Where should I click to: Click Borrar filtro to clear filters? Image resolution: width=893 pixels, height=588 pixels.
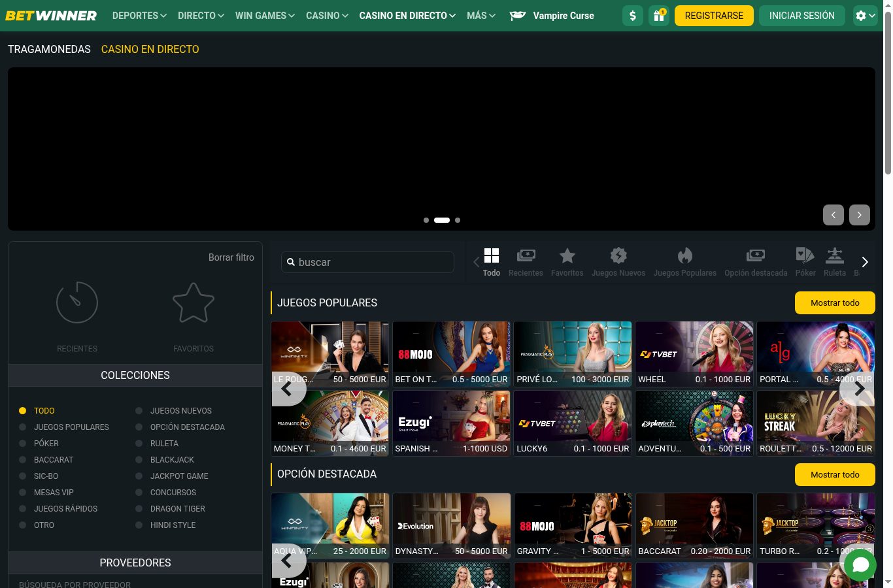point(231,257)
